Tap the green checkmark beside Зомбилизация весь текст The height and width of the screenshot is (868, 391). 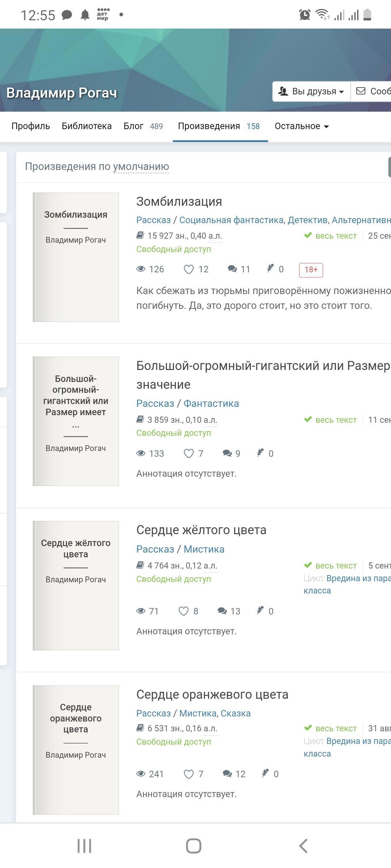tap(308, 235)
